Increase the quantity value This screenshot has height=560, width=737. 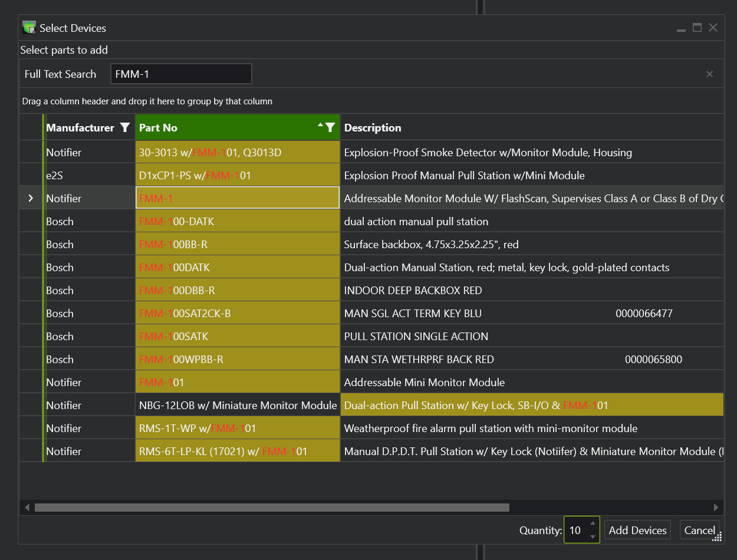(593, 523)
